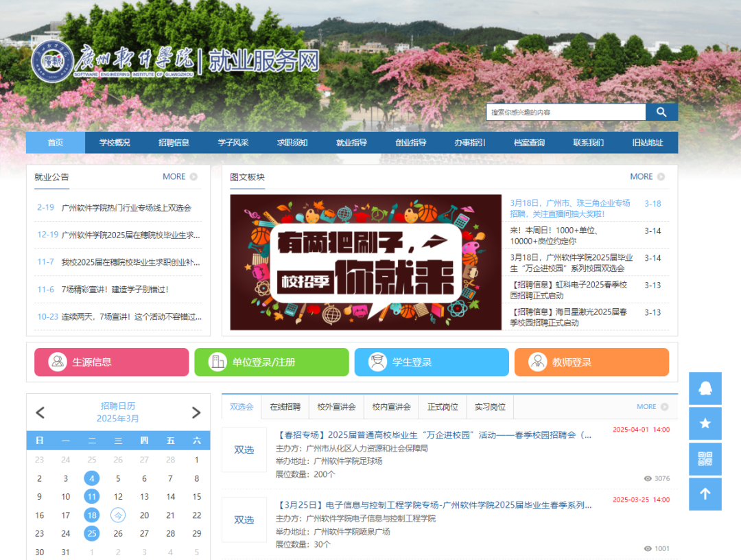
Task: Click 学生登录 blue button
Action: pyautogui.click(x=431, y=362)
